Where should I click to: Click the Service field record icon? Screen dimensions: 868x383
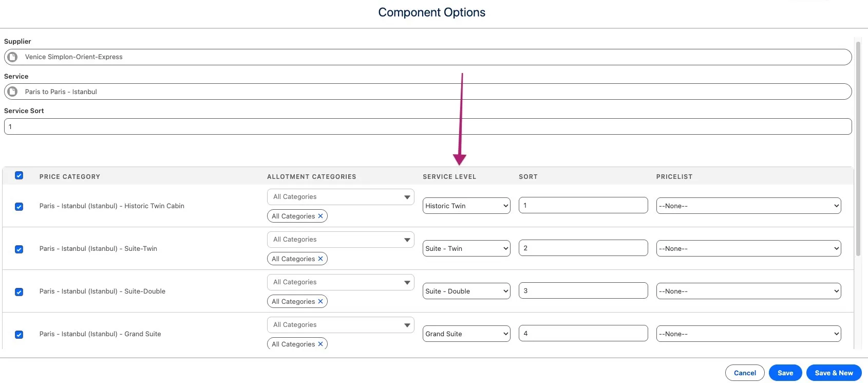coord(12,92)
